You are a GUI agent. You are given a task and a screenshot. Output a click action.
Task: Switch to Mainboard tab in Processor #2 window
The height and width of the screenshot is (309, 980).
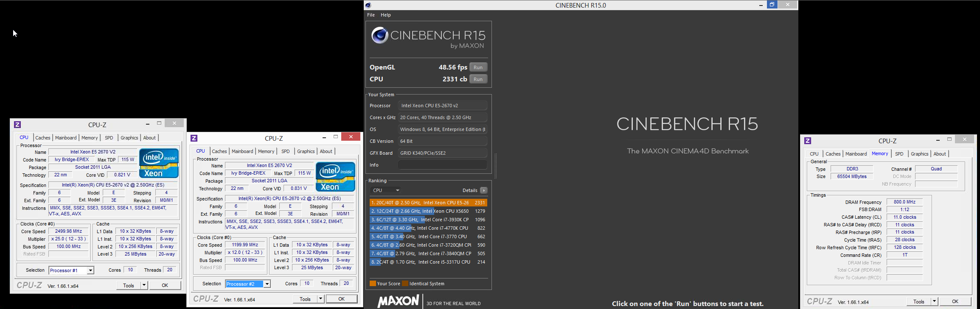click(x=242, y=151)
